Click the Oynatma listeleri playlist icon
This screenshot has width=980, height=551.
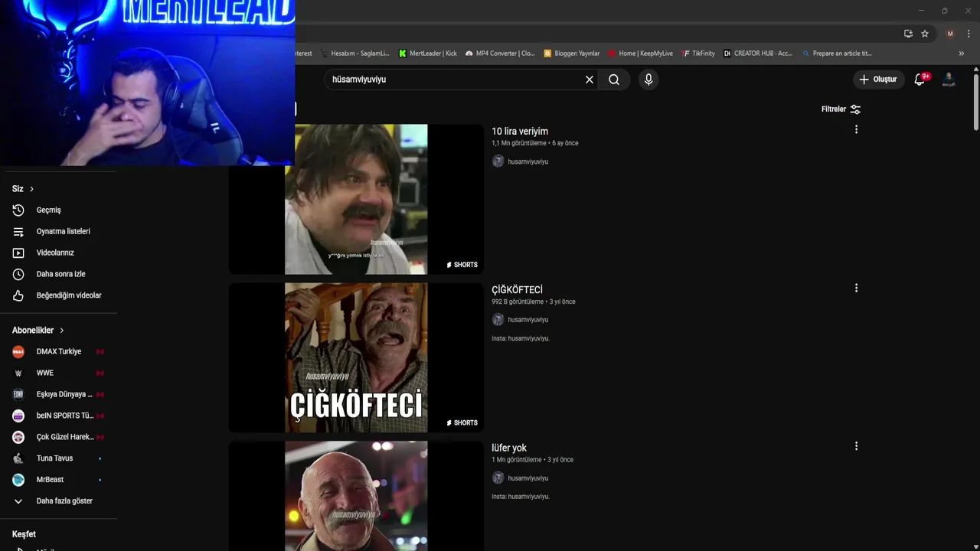[18, 231]
